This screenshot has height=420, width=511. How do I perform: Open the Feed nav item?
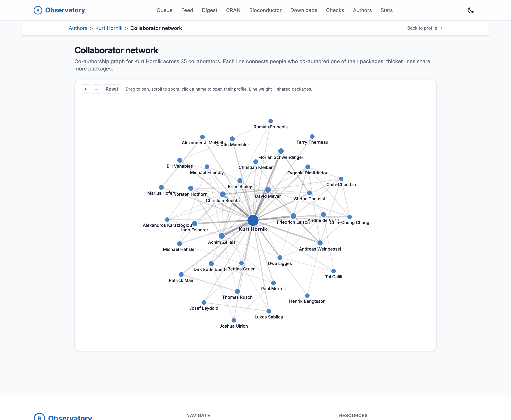coord(187,10)
